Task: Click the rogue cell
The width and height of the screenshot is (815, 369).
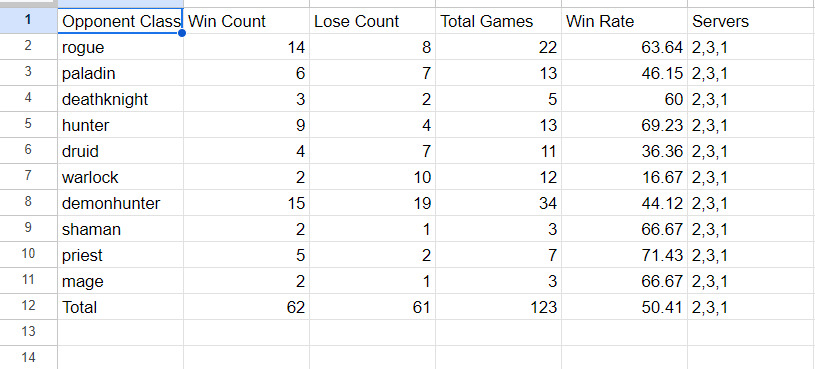Action: coord(121,47)
